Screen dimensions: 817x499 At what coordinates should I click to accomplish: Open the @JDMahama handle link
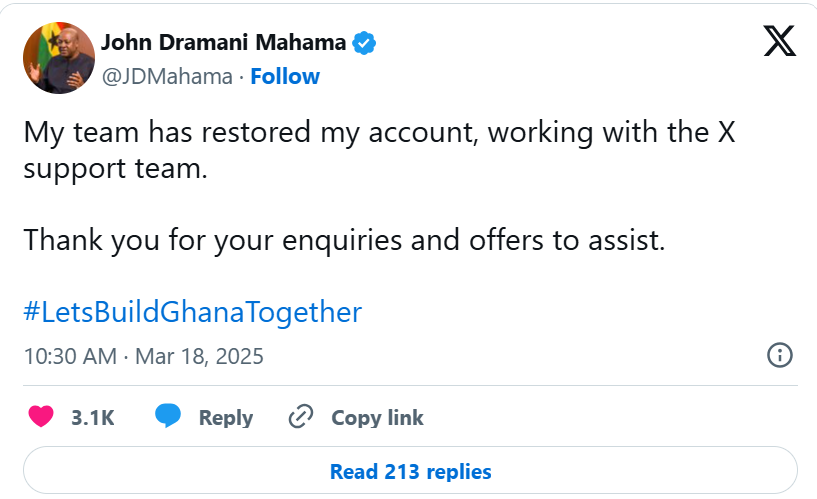pos(167,77)
